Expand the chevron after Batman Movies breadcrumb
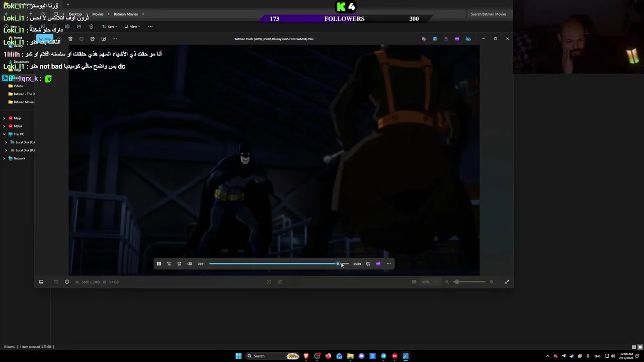644x362 pixels. (143, 14)
